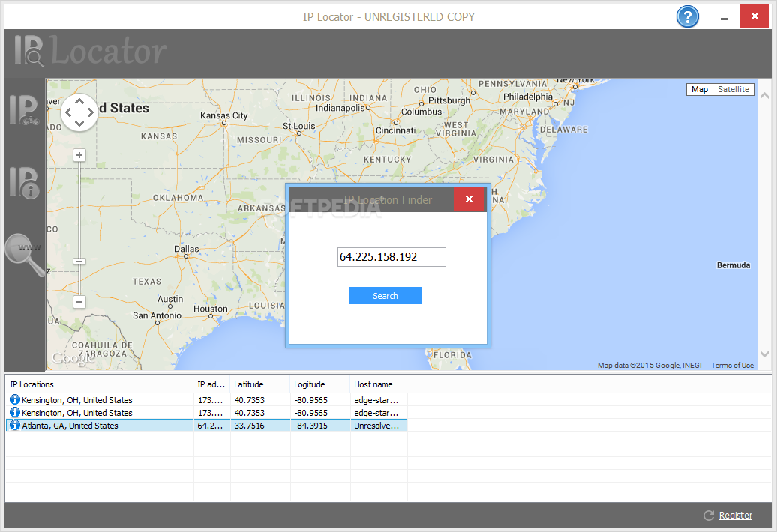Click info icon on Atlanta, GA row
The height and width of the screenshot is (532, 777).
tap(15, 425)
